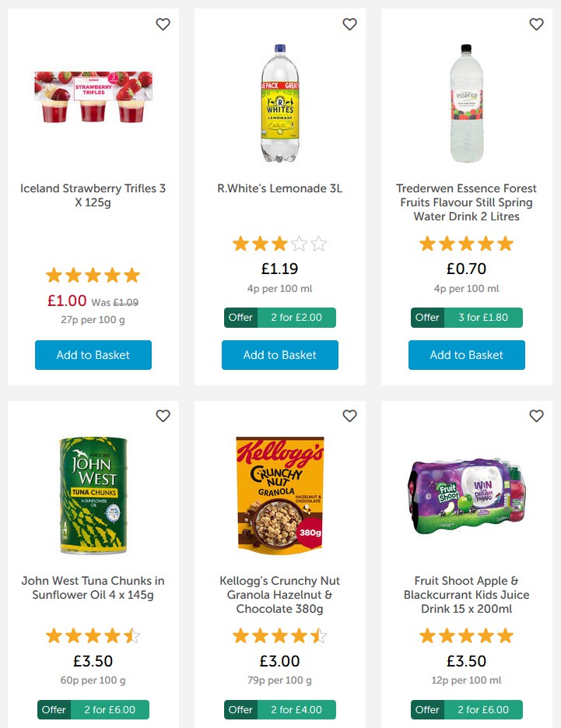561x728 pixels.
Task: Open Kellogg's Crunchy Nut Granola title link
Action: [280, 595]
